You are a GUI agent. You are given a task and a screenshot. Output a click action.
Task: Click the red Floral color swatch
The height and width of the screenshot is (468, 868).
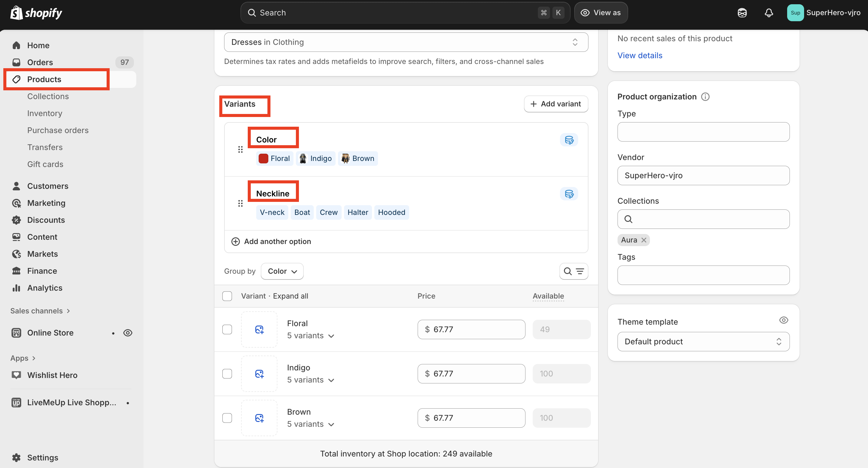(x=263, y=159)
